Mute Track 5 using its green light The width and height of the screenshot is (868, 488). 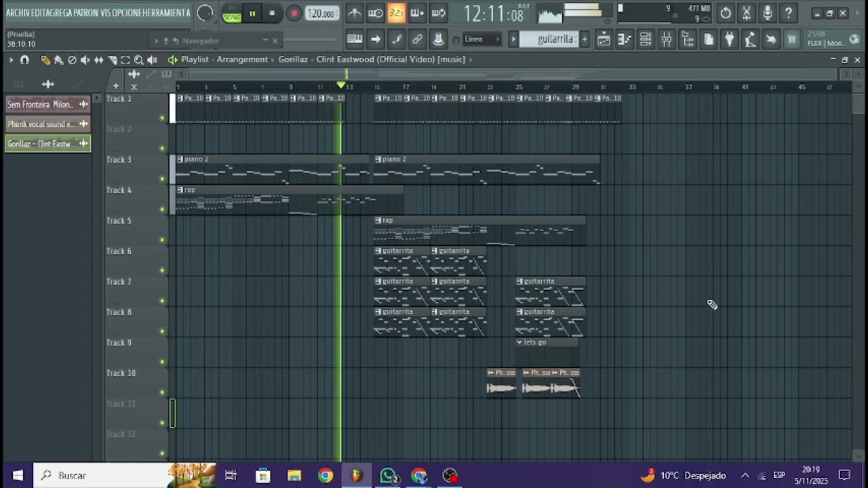(x=162, y=240)
